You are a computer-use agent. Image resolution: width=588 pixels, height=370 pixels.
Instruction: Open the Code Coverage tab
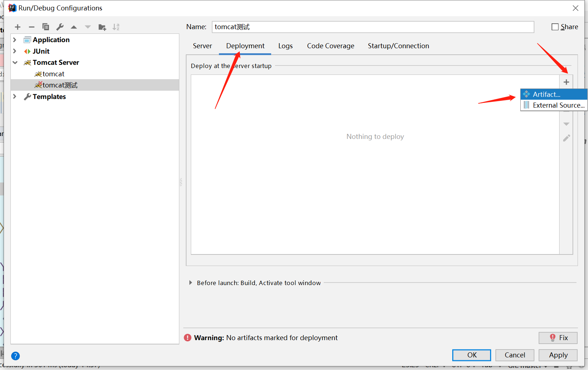coord(331,46)
